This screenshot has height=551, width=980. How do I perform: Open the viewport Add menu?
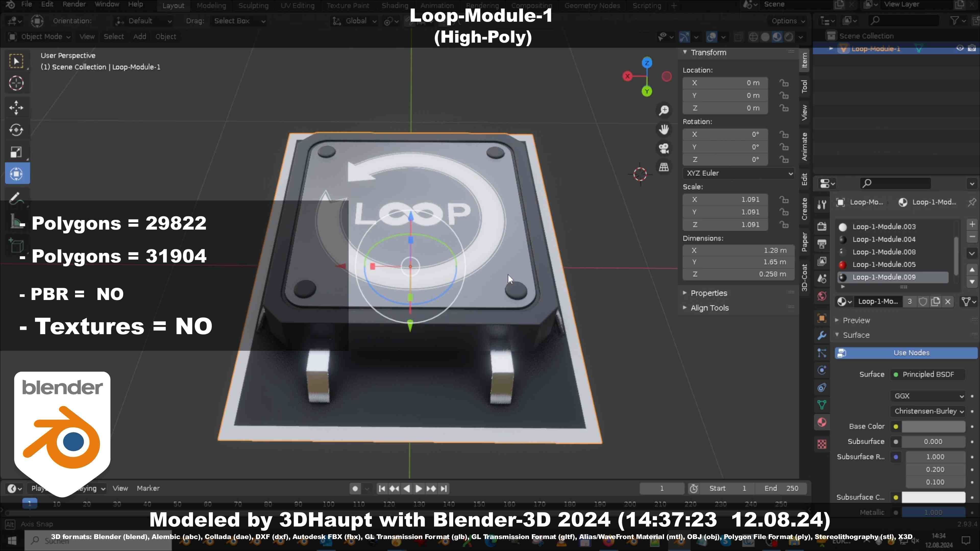point(140,36)
